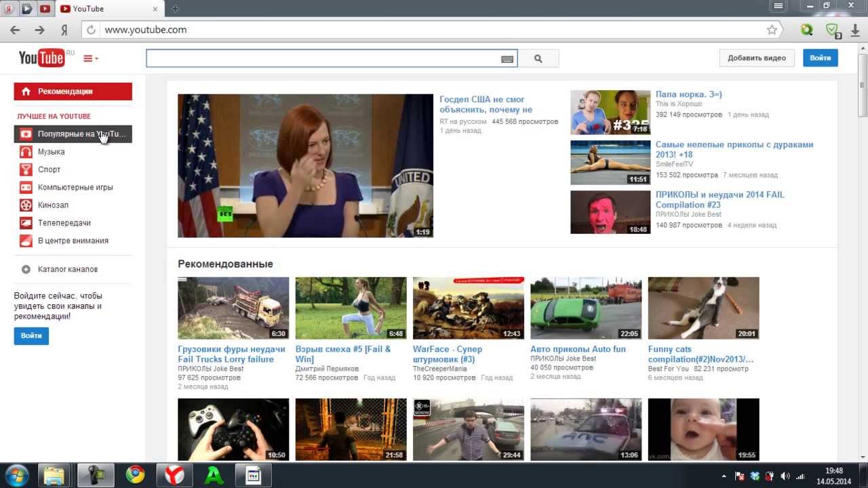
Task: Open the on-screen keyboard icon in search box
Action: click(x=507, y=59)
